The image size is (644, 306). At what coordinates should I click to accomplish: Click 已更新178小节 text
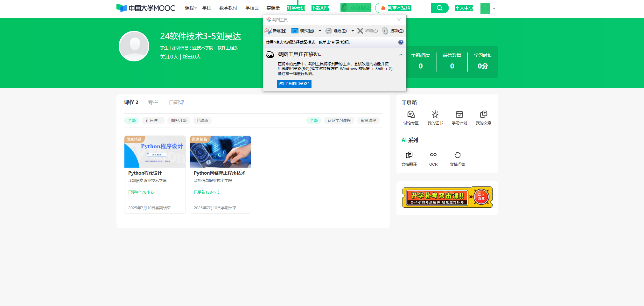[141, 192]
